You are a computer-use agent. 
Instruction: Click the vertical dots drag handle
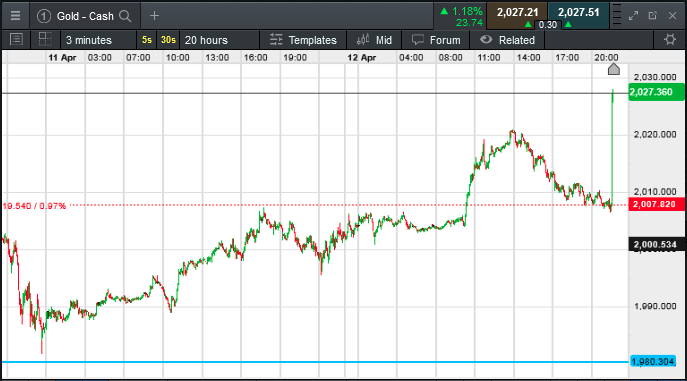tap(616, 16)
